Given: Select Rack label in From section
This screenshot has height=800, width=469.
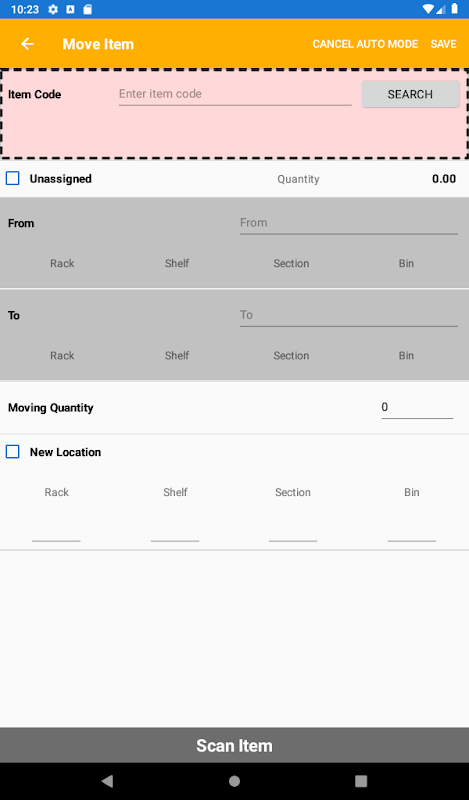Looking at the screenshot, I should tap(62, 264).
